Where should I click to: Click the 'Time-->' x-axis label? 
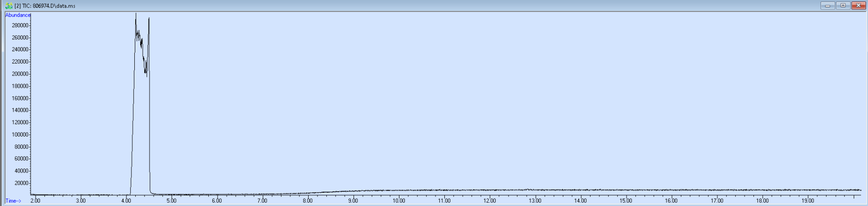13,201
